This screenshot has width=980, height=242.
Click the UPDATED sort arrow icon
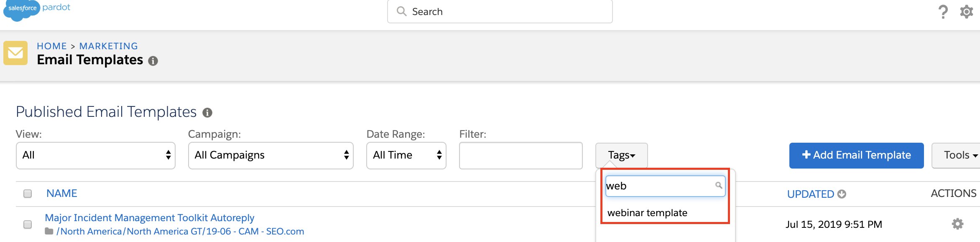(x=842, y=194)
